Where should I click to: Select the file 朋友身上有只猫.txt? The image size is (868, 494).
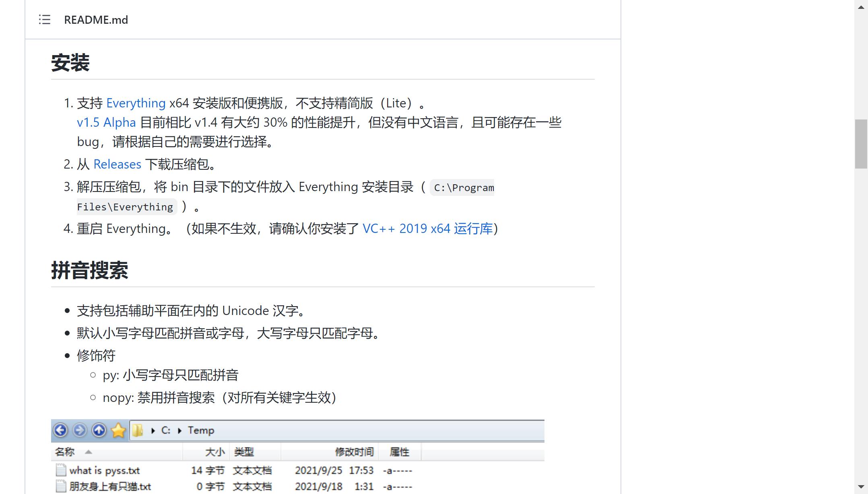110,486
